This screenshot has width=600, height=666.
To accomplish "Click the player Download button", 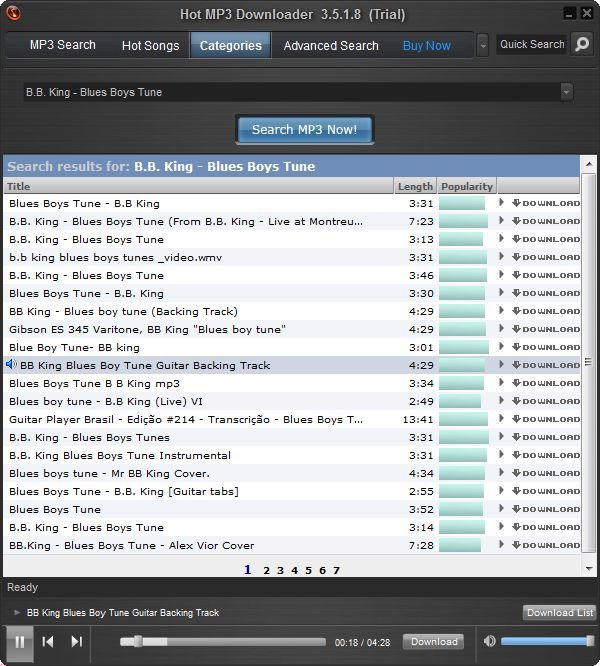I will (x=434, y=641).
